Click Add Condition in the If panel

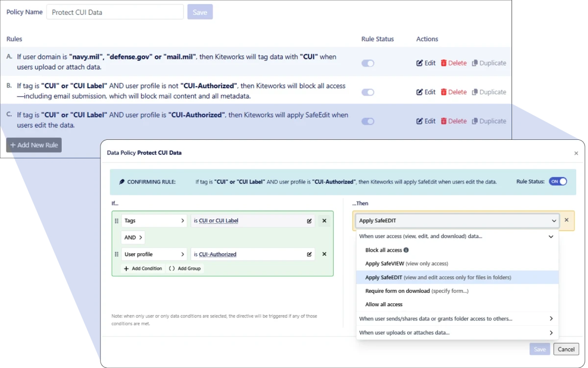point(143,268)
